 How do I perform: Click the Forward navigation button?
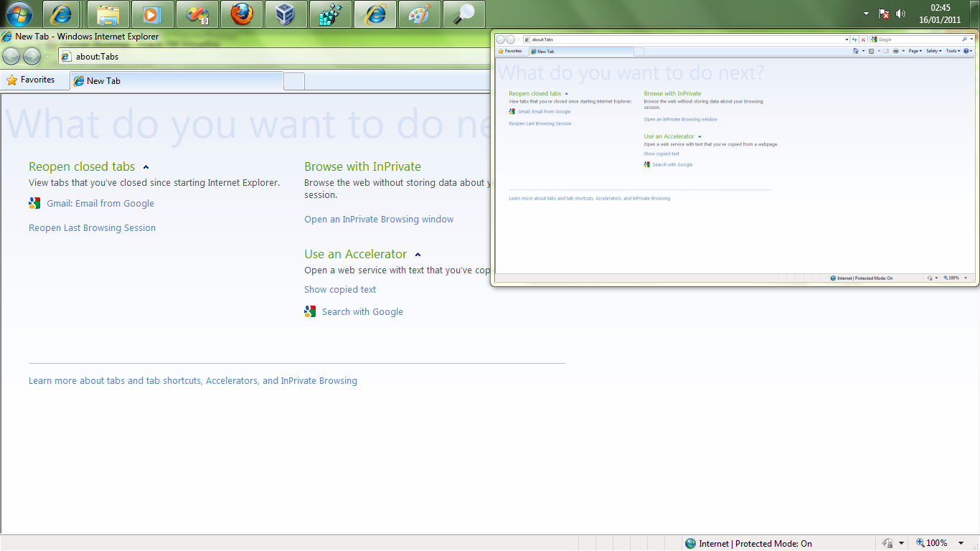click(32, 56)
